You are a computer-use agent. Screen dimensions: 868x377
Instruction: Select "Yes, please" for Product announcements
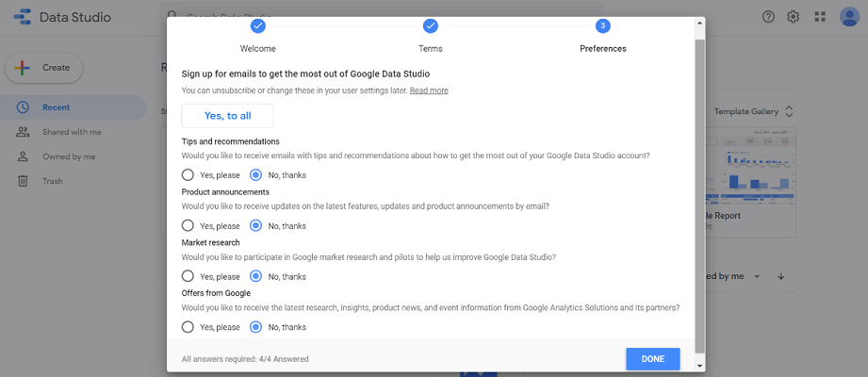[x=188, y=225]
